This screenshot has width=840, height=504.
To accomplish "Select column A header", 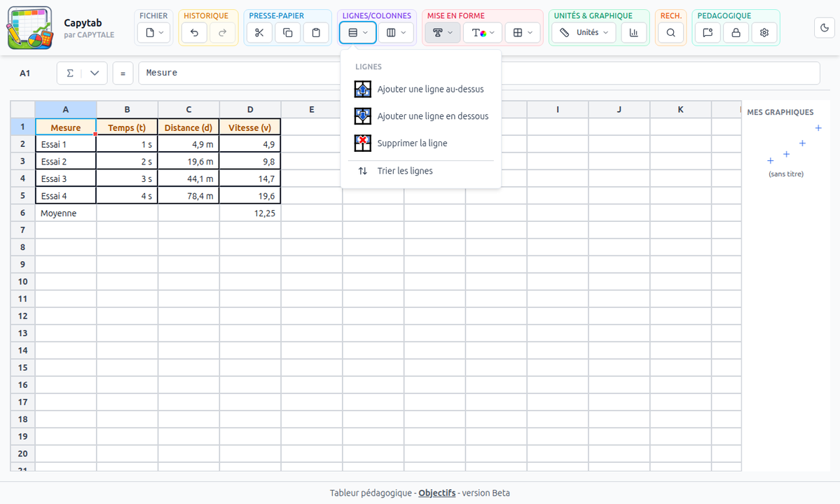I will click(x=66, y=109).
